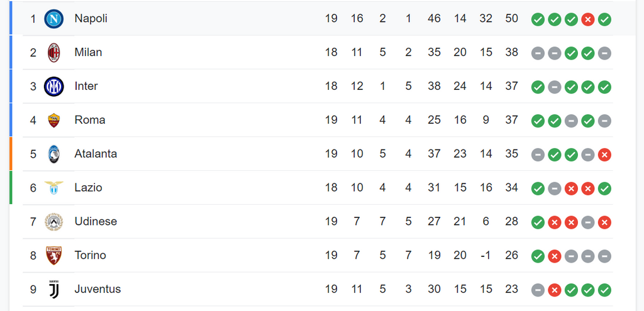Click Juventus's red loss form icon
Image resolution: width=644 pixels, height=311 pixels.
(x=555, y=290)
